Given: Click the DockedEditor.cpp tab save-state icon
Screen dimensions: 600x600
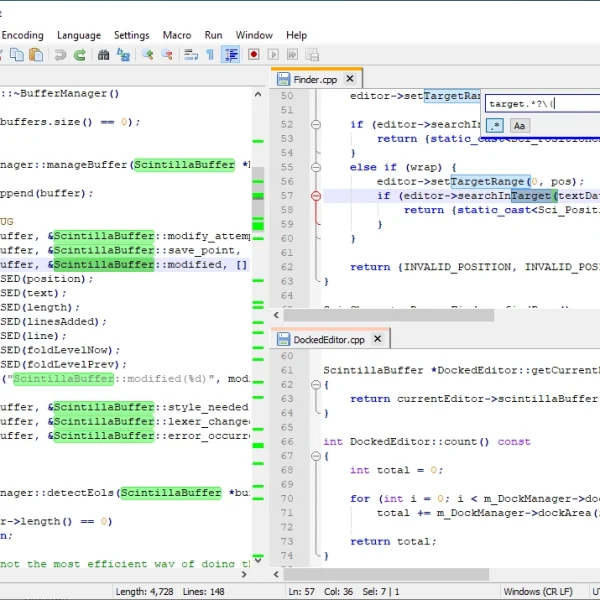Looking at the screenshot, I should click(x=283, y=339).
